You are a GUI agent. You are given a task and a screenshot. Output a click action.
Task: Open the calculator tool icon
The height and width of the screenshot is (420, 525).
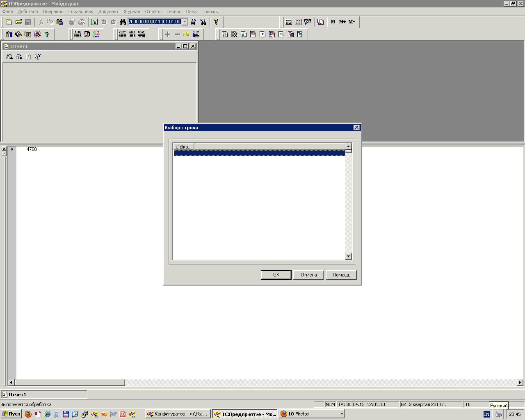pos(289,22)
